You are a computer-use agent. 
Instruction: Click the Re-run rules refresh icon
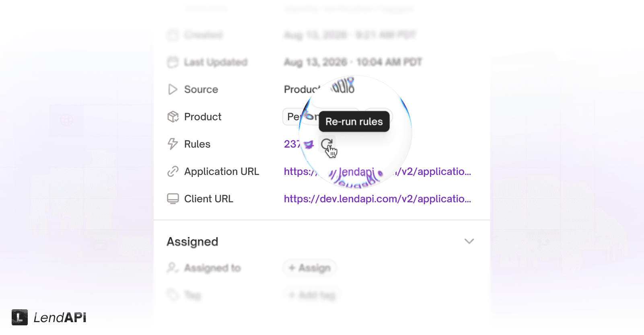(x=327, y=144)
